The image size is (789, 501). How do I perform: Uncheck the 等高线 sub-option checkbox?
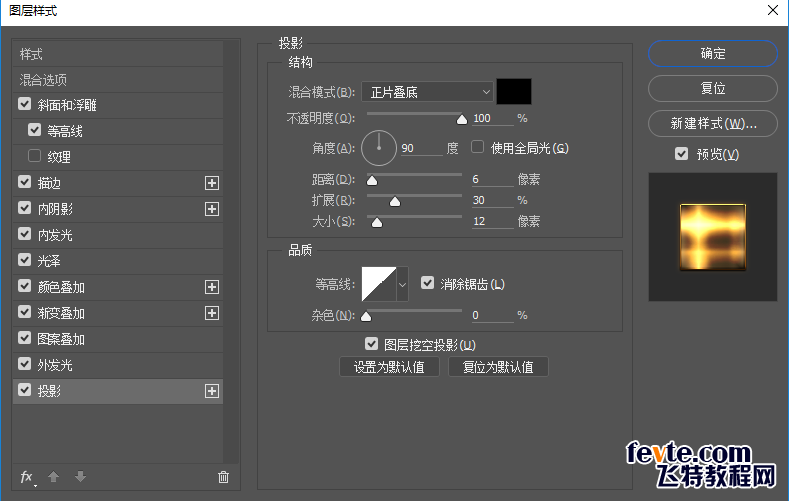(34, 130)
